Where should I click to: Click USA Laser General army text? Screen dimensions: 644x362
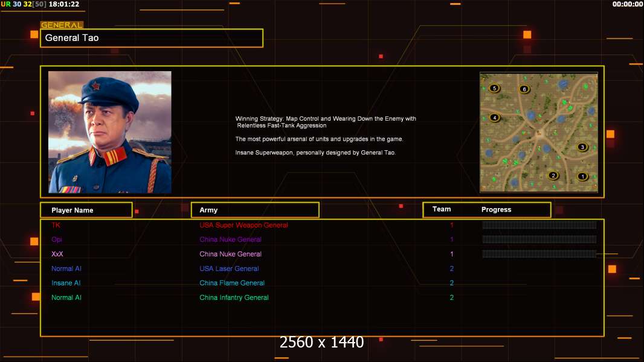(229, 268)
